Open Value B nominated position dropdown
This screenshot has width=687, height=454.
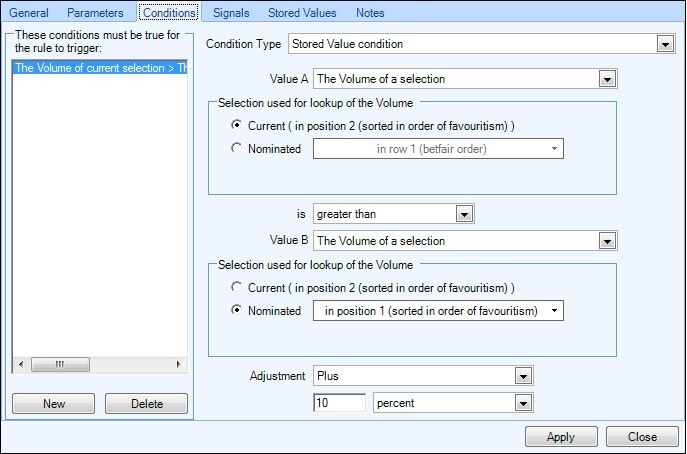438,311
